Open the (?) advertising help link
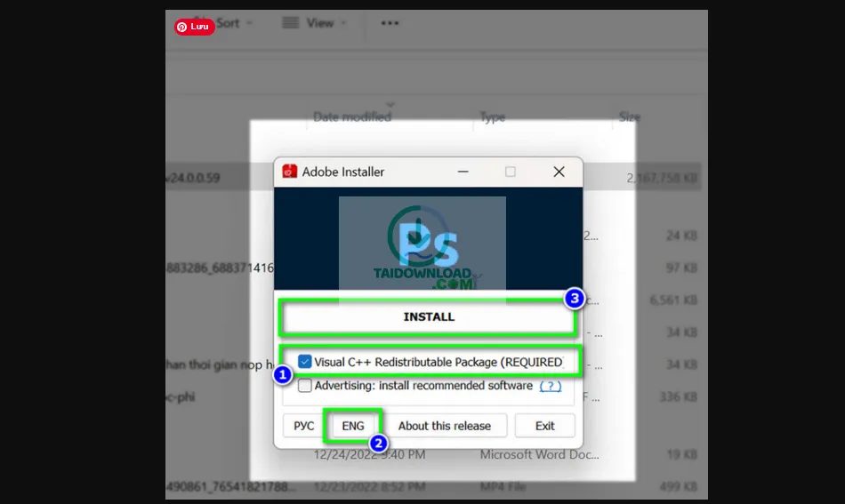Image resolution: width=845 pixels, height=504 pixels. [551, 386]
